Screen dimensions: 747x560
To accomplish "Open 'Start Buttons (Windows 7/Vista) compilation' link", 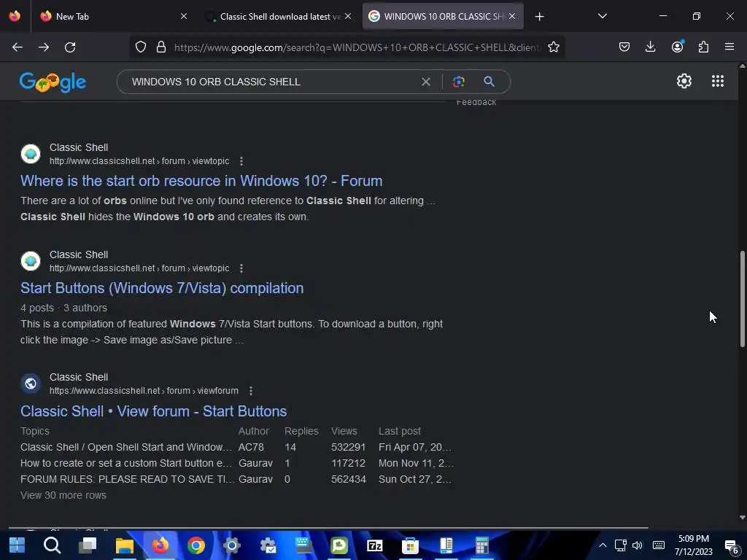I will tap(162, 288).
